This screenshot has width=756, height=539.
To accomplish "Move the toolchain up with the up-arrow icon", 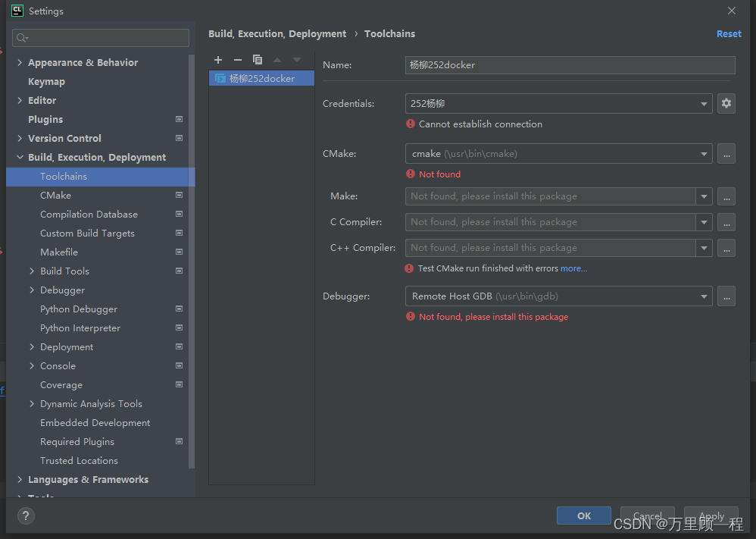I will pos(276,60).
